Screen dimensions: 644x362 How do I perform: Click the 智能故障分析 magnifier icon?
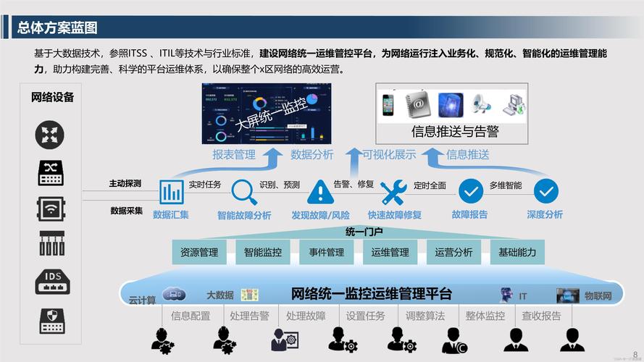point(243,192)
